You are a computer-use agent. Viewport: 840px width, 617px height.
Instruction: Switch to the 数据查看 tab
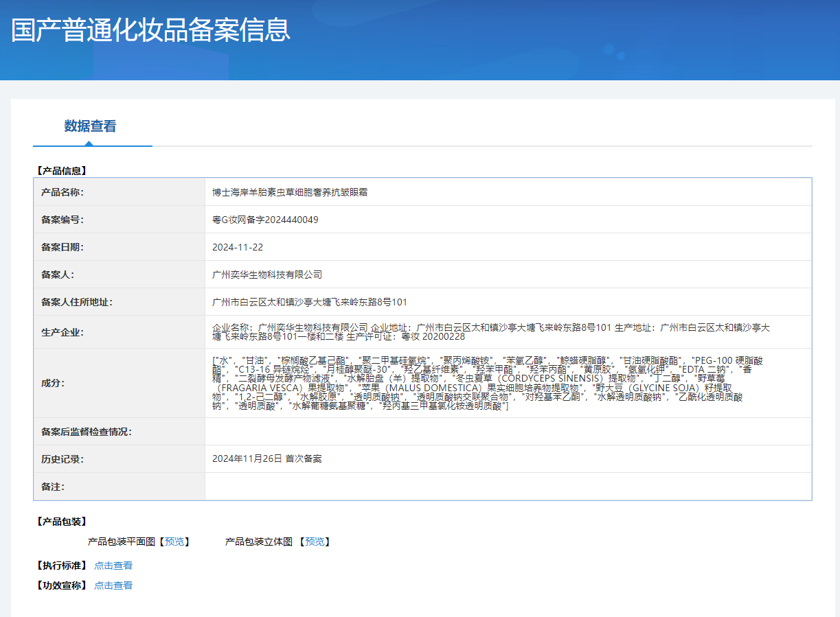point(90,126)
